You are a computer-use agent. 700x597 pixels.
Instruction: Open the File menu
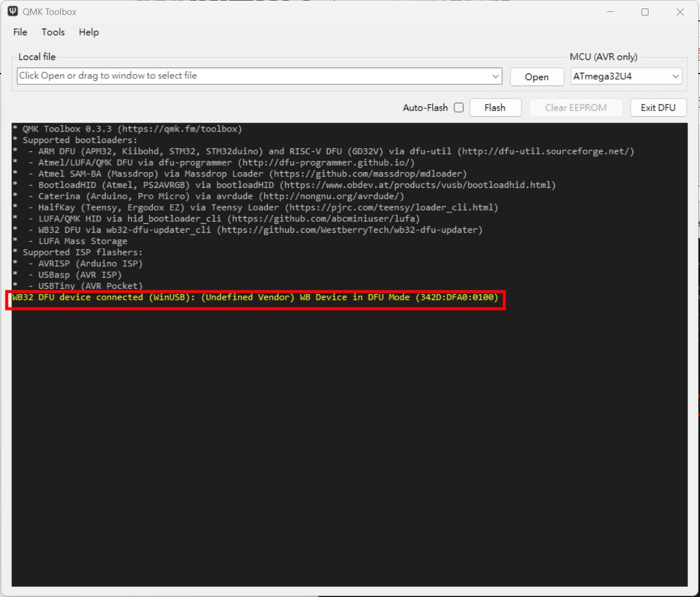click(x=20, y=32)
